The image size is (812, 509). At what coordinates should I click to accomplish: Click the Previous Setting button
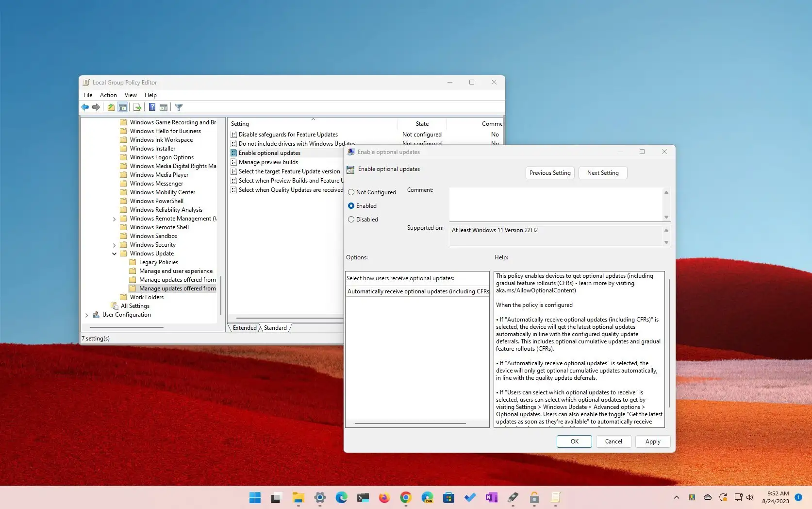[x=550, y=173]
